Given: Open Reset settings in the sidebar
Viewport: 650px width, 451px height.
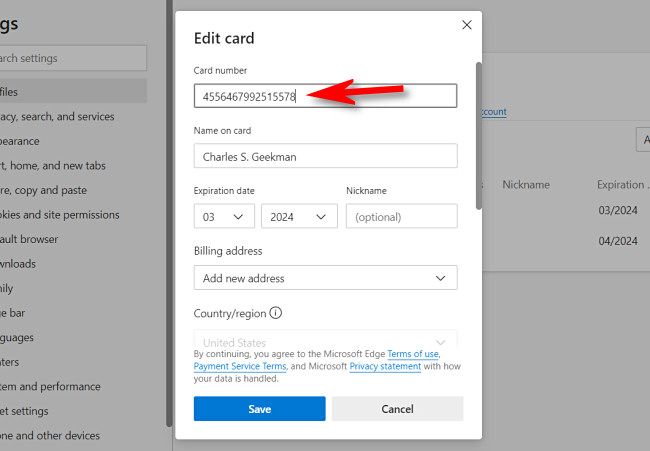Looking at the screenshot, I should click(x=24, y=411).
